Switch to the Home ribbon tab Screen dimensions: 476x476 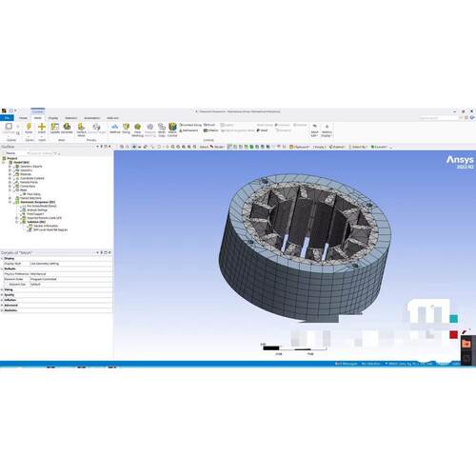pyautogui.click(x=23, y=118)
